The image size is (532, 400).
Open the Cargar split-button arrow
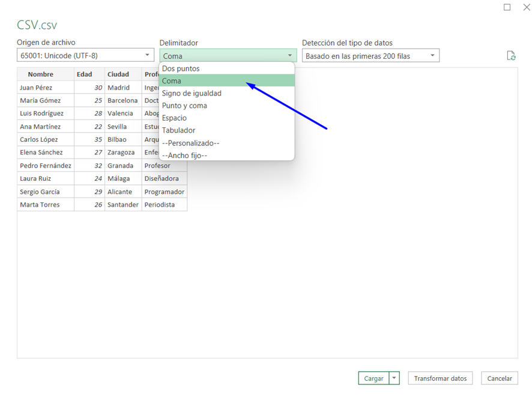tap(394, 378)
